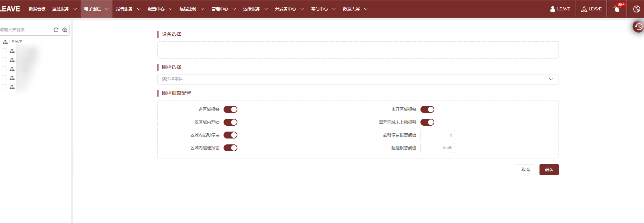The width and height of the screenshot is (644, 223).
Task: Toggle the 进区域报警 switch
Action: click(x=230, y=109)
